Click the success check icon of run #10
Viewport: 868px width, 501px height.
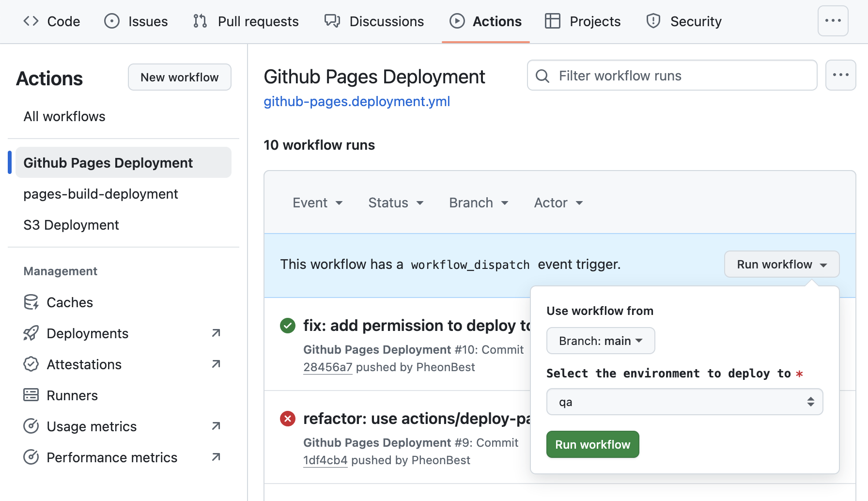(x=288, y=325)
